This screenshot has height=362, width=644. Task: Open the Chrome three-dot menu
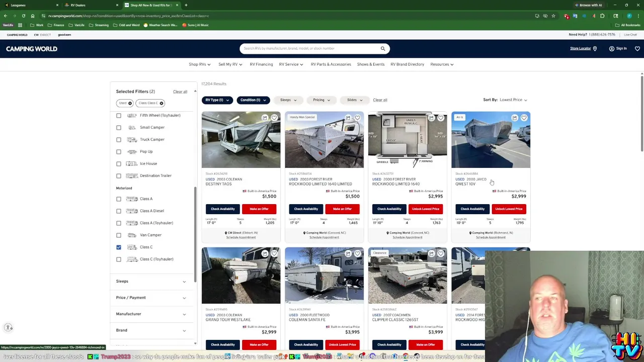(x=638, y=16)
